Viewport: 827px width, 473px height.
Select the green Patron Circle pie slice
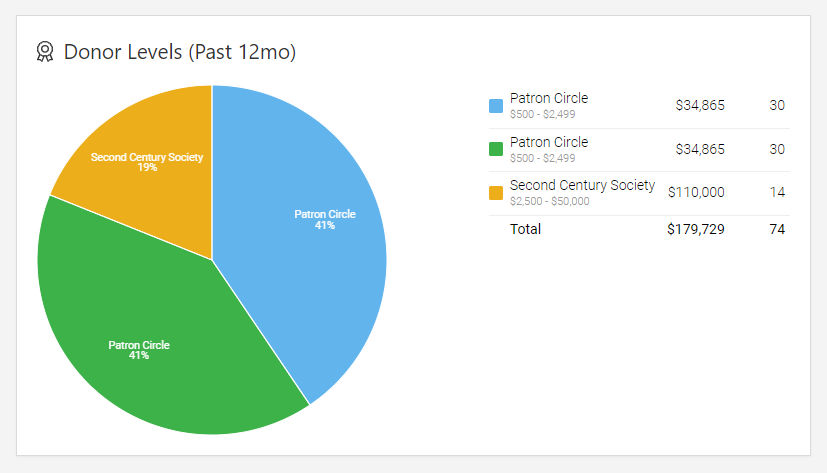150,340
